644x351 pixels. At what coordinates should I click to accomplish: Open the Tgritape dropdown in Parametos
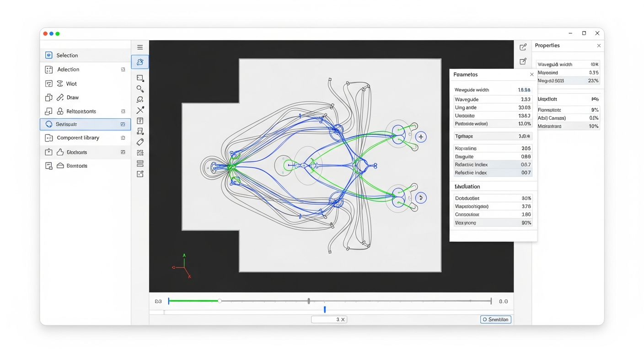(x=493, y=136)
